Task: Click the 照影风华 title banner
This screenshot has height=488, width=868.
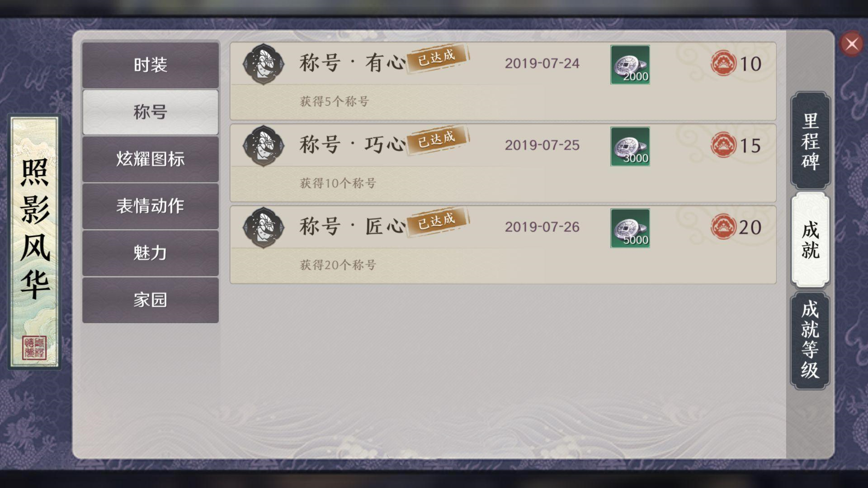Action: [x=34, y=242]
